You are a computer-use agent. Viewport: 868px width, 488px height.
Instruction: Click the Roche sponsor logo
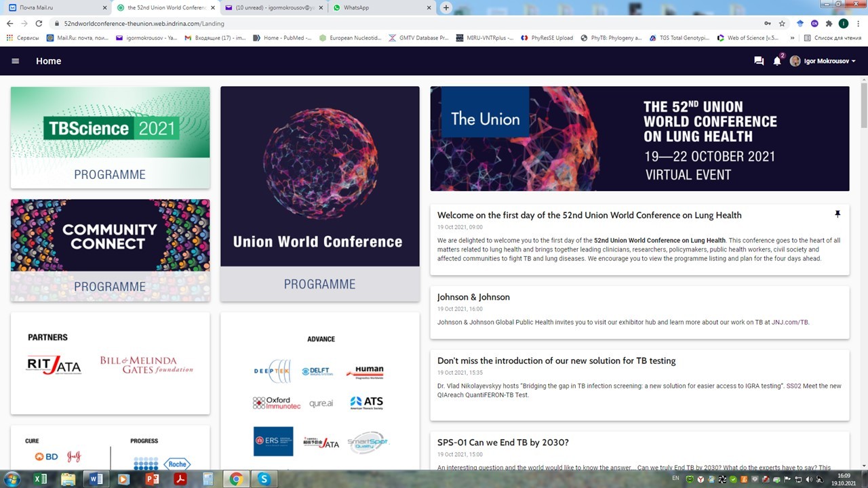(x=177, y=464)
